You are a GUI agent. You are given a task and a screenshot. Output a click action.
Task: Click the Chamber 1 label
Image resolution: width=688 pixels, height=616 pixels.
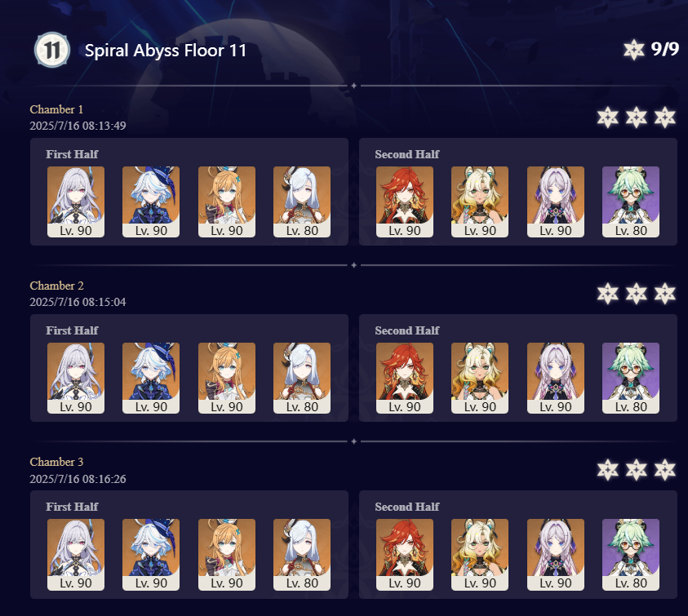click(x=56, y=109)
